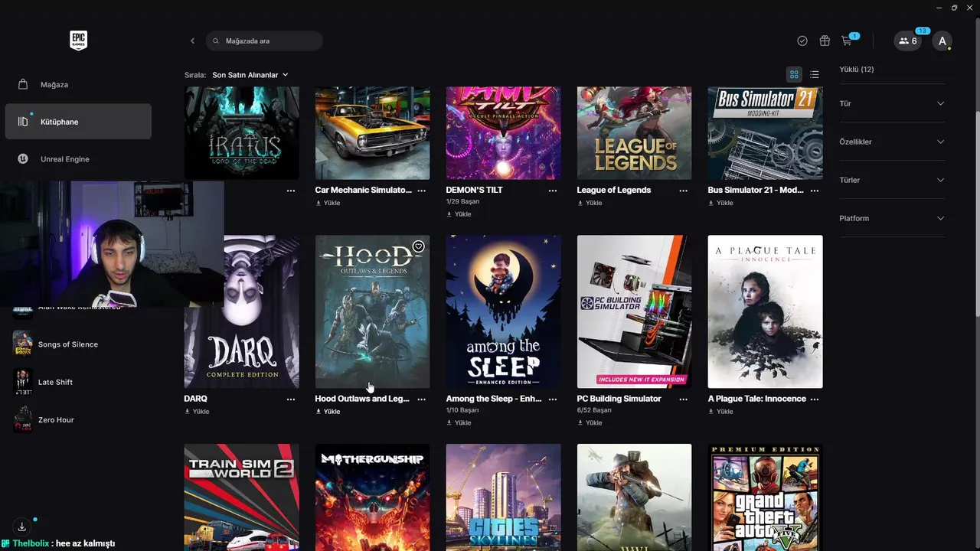Viewport: 980px width, 551px height.
Task: Click the Mağazada ara search field
Action: (x=264, y=41)
